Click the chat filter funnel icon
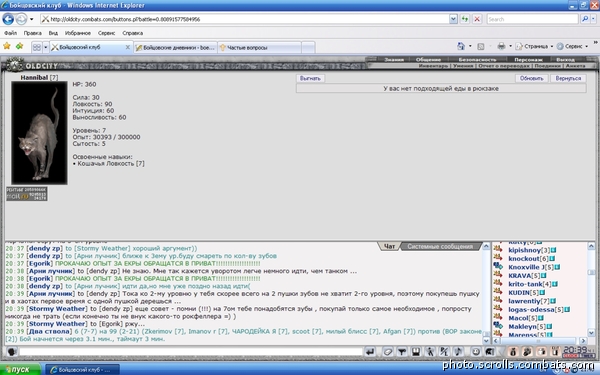The height and width of the screenshot is (375, 600). coord(402,351)
